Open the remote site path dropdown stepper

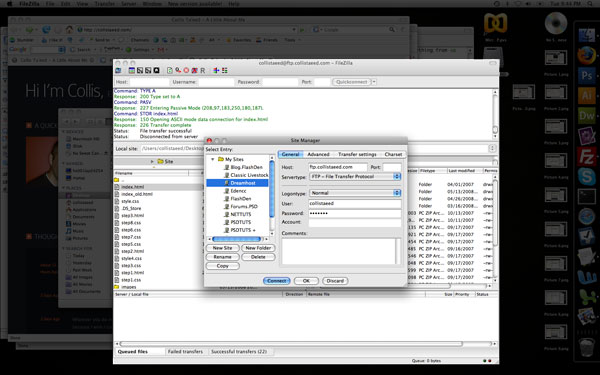pyautogui.click(x=492, y=148)
